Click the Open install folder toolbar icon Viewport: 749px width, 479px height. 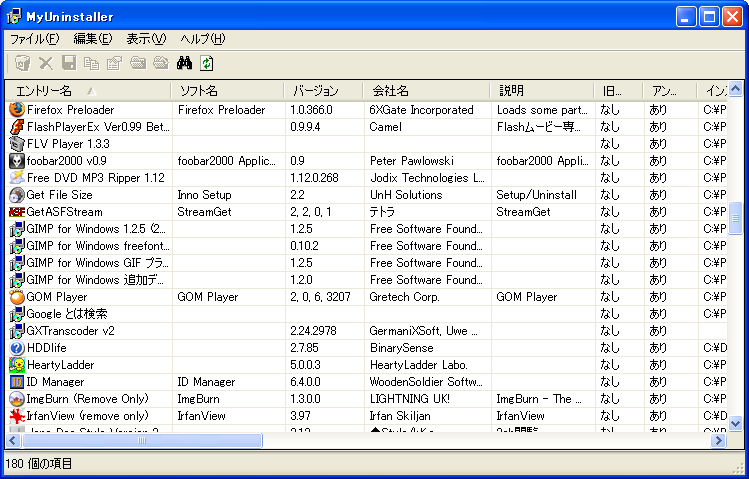point(138,63)
